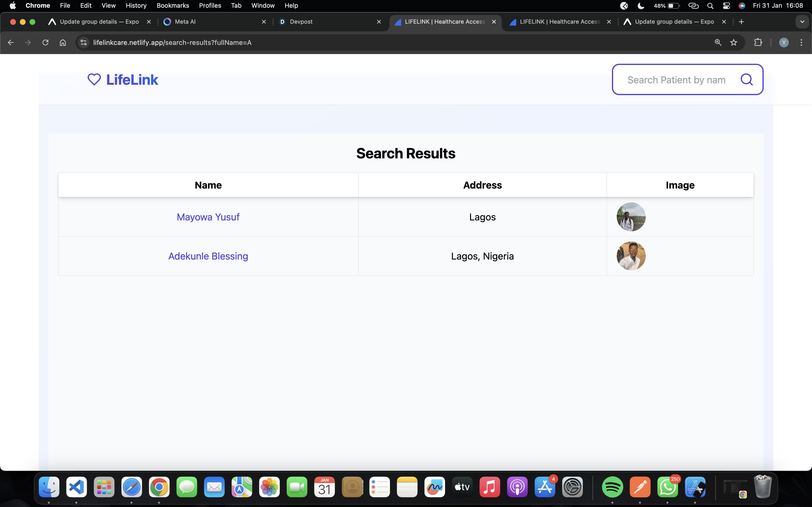Toggle macOS Control Center in menu bar
812x507 pixels.
(726, 6)
